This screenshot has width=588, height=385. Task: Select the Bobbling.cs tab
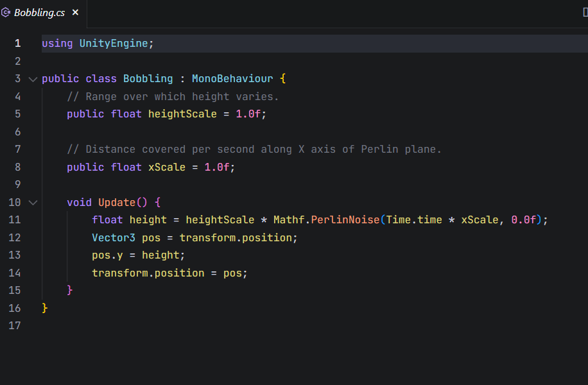(x=39, y=13)
